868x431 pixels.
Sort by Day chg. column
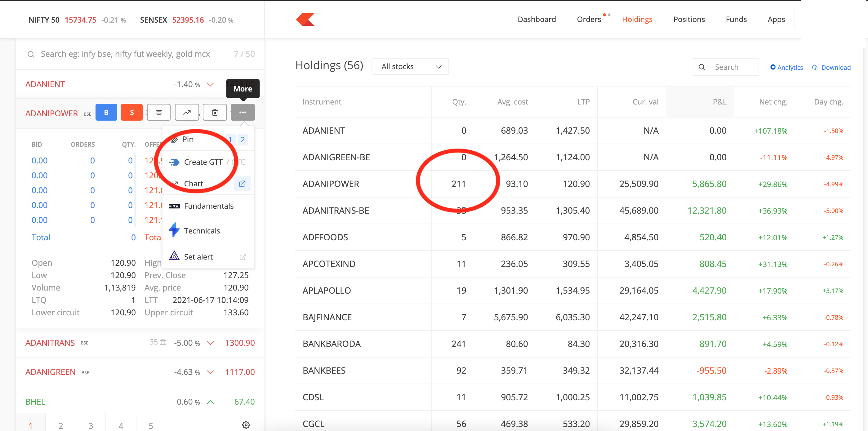(x=829, y=102)
